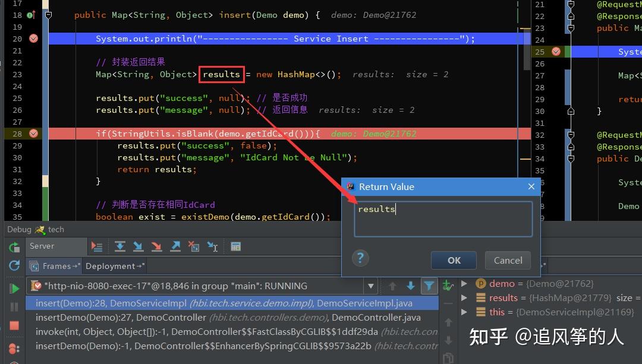This screenshot has height=364, width=642.
Task: Click 'return results;' on line 31
Action: coord(157,169)
